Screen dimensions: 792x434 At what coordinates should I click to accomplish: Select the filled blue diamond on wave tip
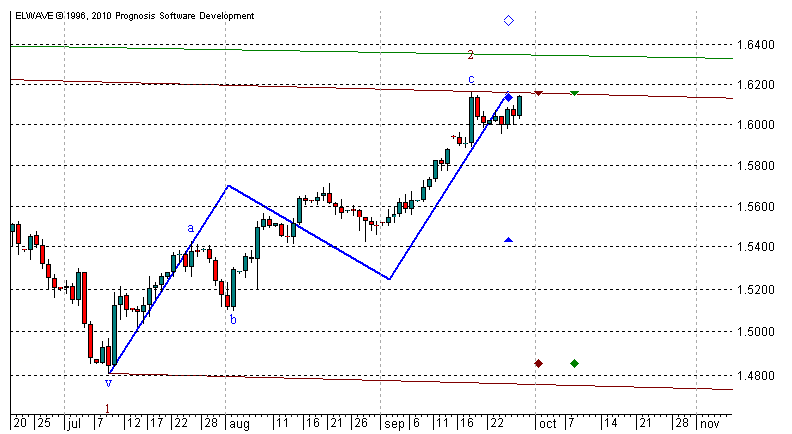click(x=509, y=98)
